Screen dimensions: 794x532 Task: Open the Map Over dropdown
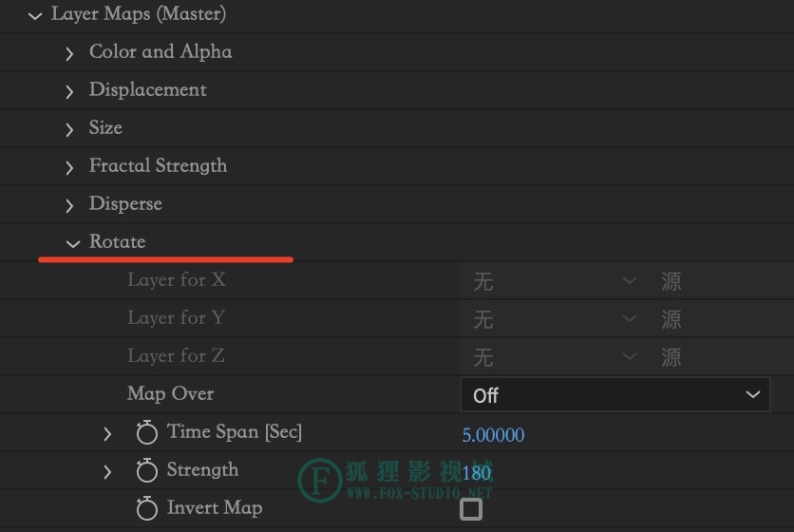pyautogui.click(x=614, y=394)
